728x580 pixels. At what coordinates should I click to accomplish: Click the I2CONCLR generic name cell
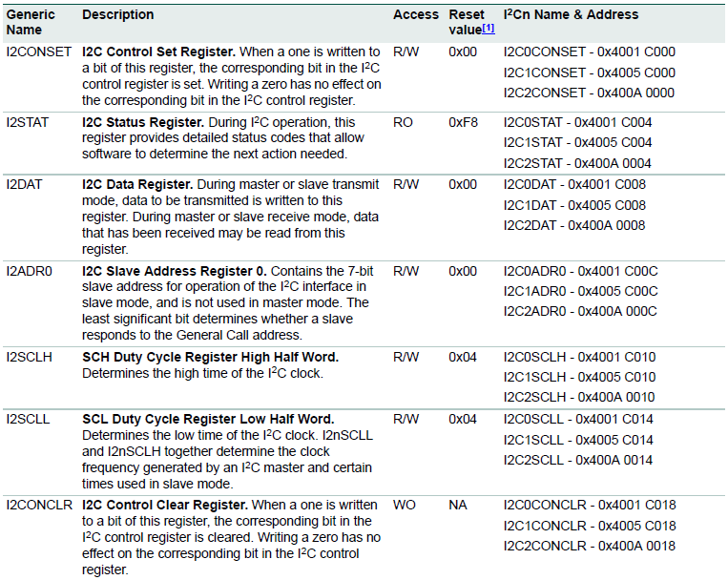pyautogui.click(x=39, y=505)
